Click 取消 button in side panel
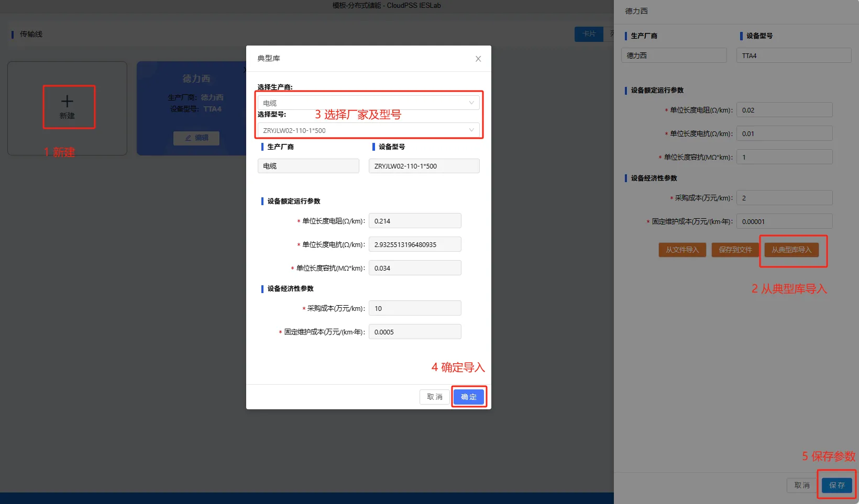Viewport: 859px width, 504px height. [802, 485]
